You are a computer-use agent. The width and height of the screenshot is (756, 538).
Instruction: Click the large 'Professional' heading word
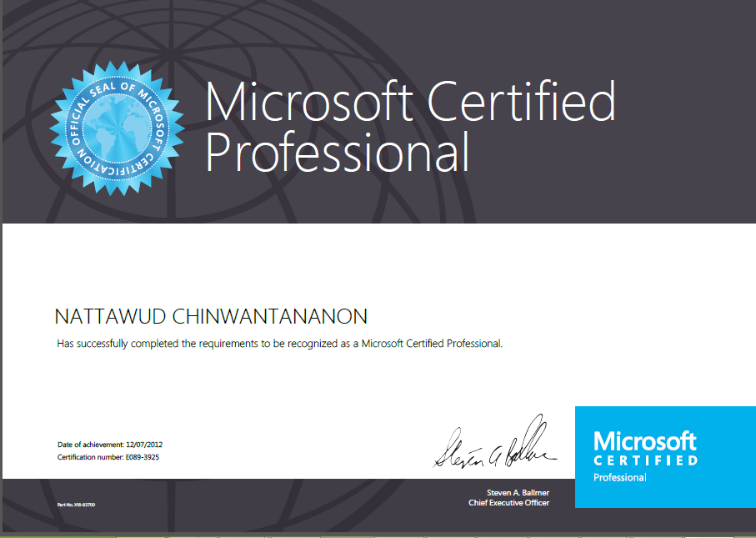click(337, 153)
